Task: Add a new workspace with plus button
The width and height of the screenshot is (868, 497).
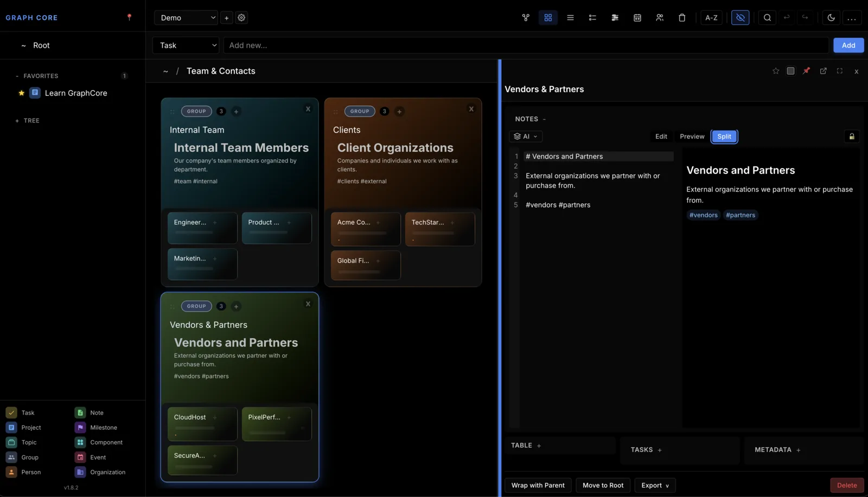Action: coord(227,17)
